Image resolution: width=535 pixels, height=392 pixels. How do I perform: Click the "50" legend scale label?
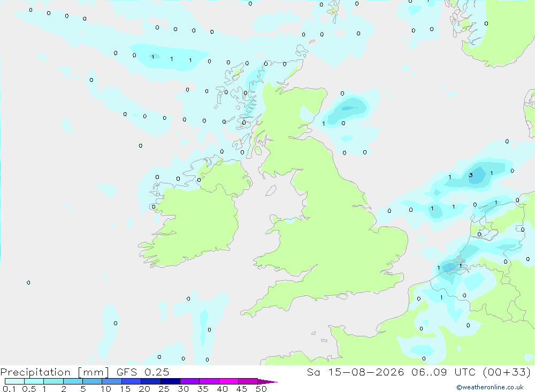[x=261, y=389]
